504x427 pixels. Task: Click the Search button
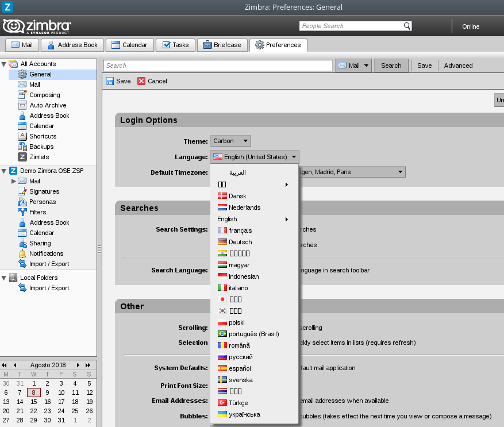[x=391, y=66]
